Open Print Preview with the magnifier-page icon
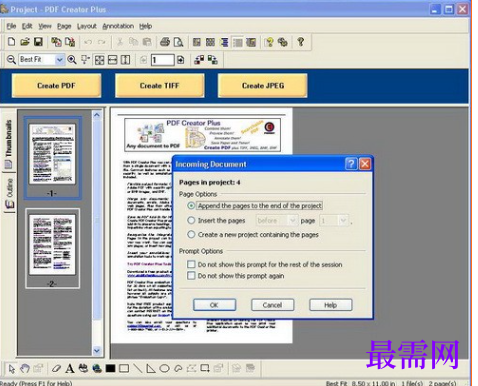This screenshot has width=478, height=386. click(179, 42)
